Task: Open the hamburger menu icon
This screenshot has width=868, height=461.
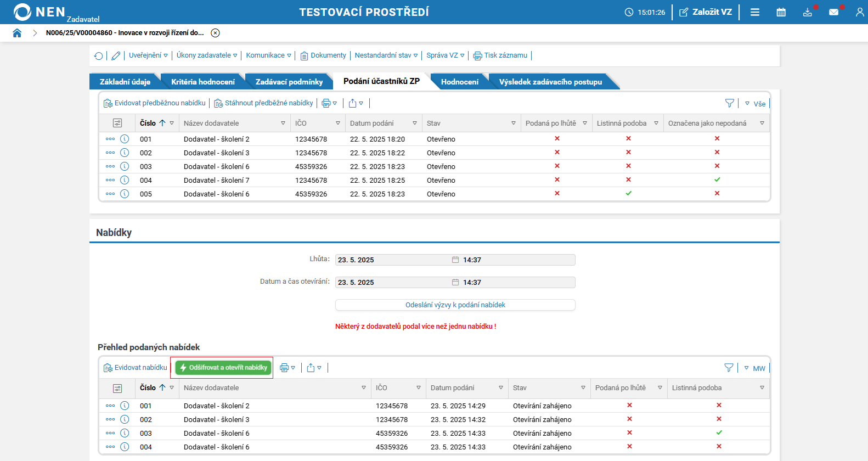Action: 755,12
